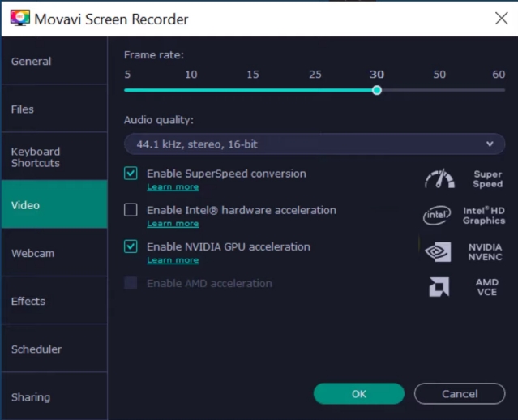This screenshot has width=518, height=420.
Task: Open Keyboard Shortcuts settings
Action: 54,157
